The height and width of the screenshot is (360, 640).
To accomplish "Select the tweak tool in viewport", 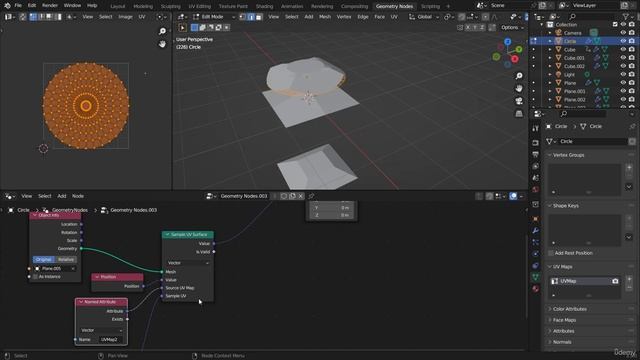I will (x=182, y=27).
